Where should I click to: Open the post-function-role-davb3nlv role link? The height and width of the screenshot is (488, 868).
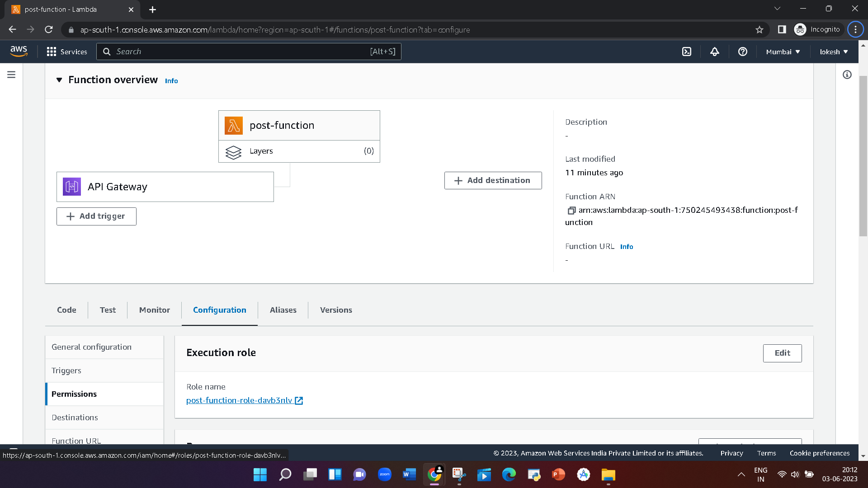click(238, 400)
